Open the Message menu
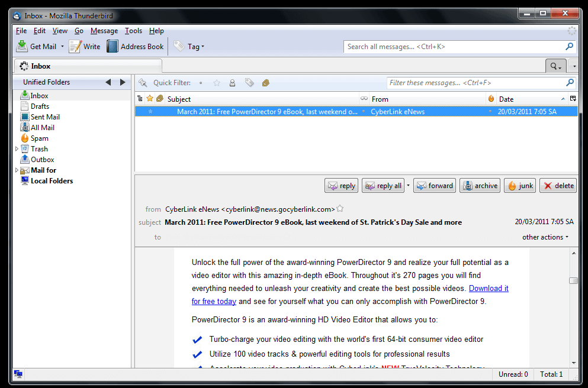Screen dimensions: 588x388 [104, 31]
